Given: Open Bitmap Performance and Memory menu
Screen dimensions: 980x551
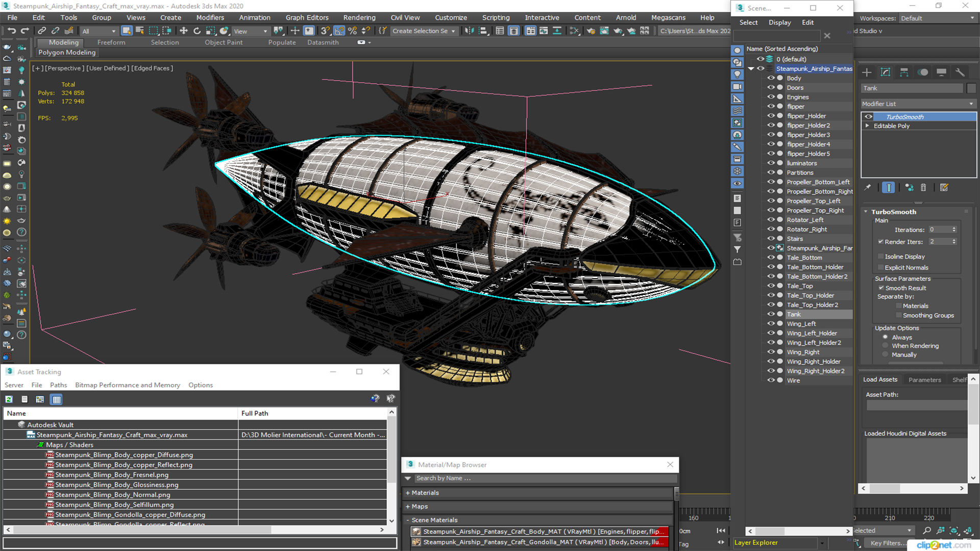Looking at the screenshot, I should tap(128, 385).
